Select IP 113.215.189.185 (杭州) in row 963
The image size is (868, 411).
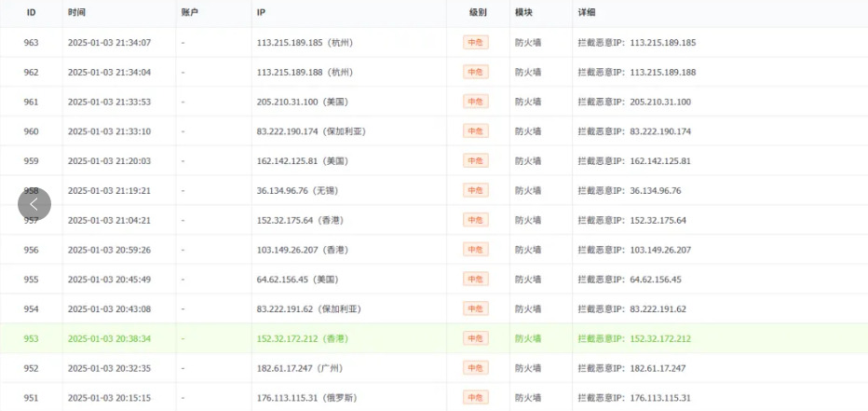(305, 43)
